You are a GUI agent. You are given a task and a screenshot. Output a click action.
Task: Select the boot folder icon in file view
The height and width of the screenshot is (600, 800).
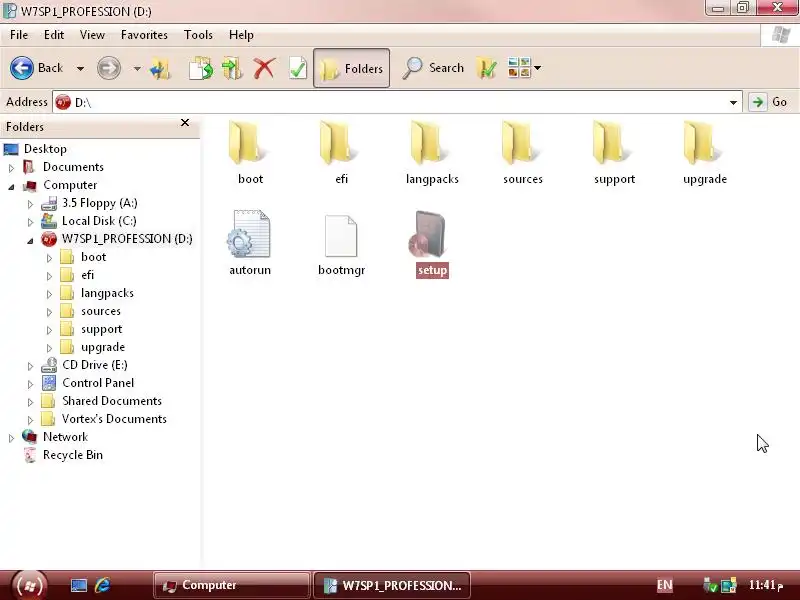click(x=247, y=143)
